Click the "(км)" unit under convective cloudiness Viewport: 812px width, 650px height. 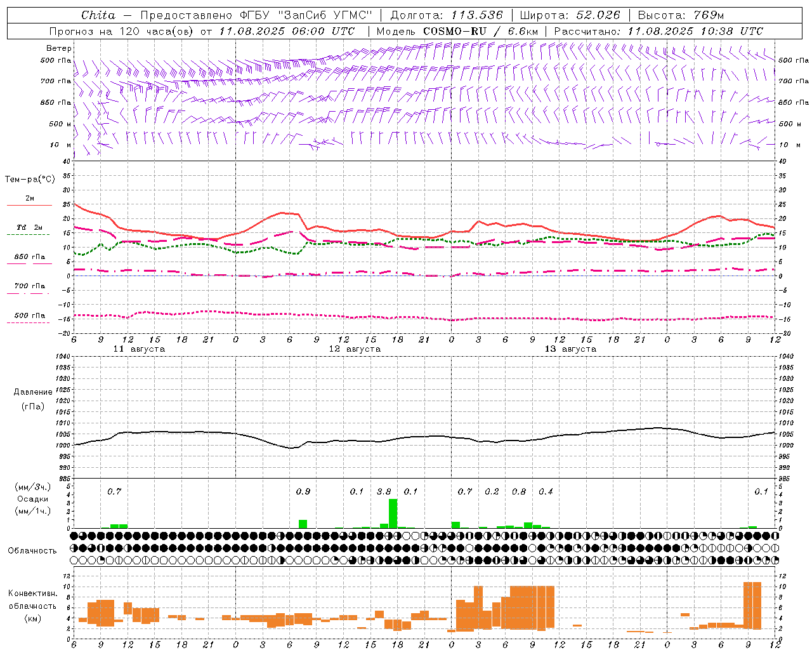[x=32, y=618]
